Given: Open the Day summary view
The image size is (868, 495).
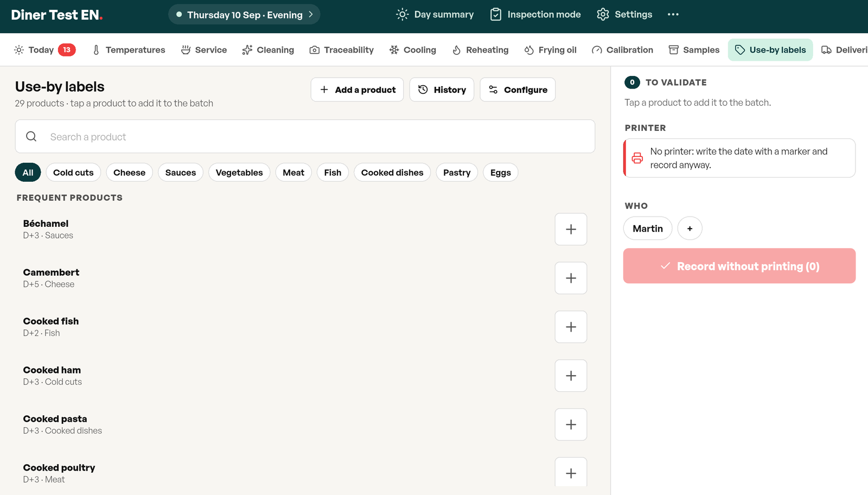Looking at the screenshot, I should tap(435, 15).
